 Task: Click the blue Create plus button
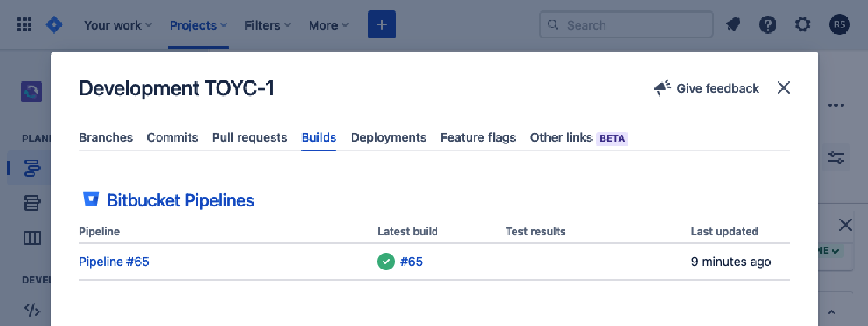pyautogui.click(x=382, y=25)
